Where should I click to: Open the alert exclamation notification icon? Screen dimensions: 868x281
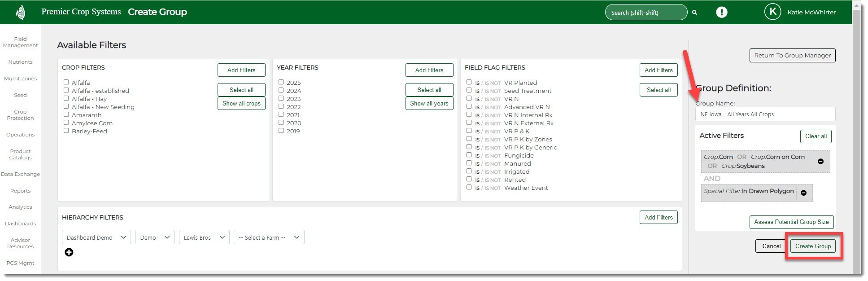(721, 12)
